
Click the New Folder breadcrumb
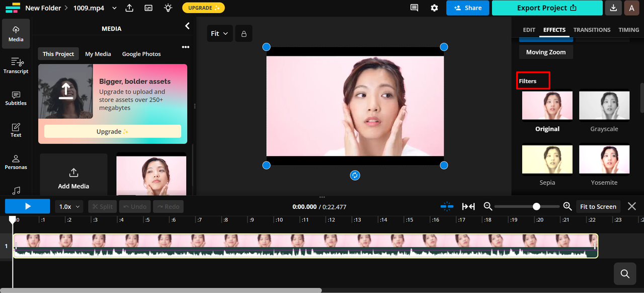(x=43, y=8)
